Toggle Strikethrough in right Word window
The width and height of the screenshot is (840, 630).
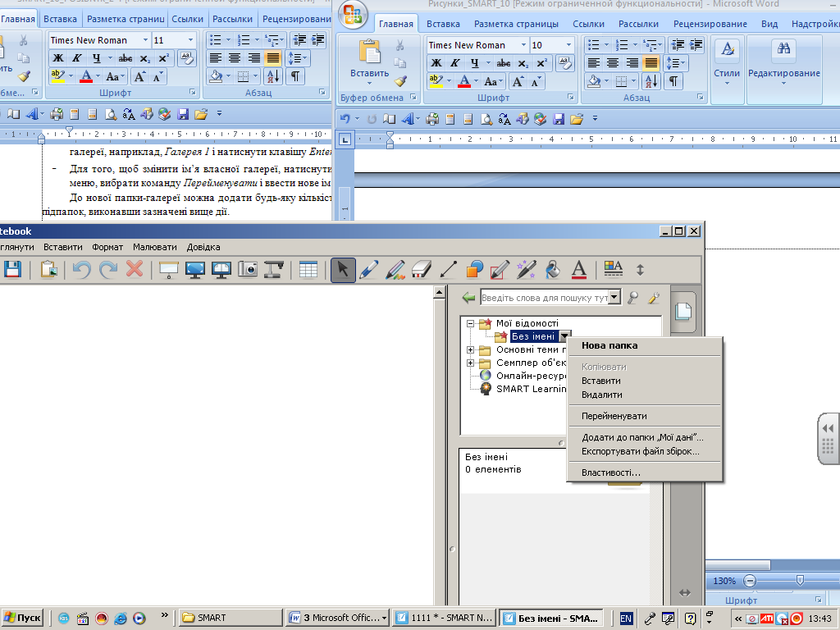pos(504,63)
